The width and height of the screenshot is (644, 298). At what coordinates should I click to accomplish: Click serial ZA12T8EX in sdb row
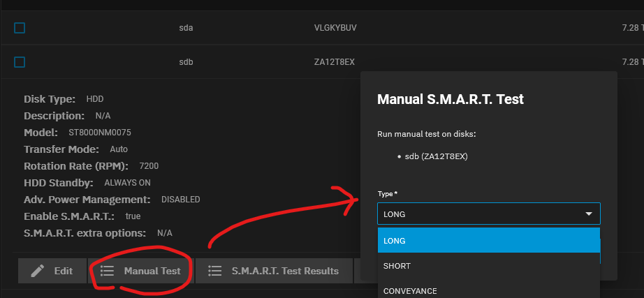tap(334, 62)
